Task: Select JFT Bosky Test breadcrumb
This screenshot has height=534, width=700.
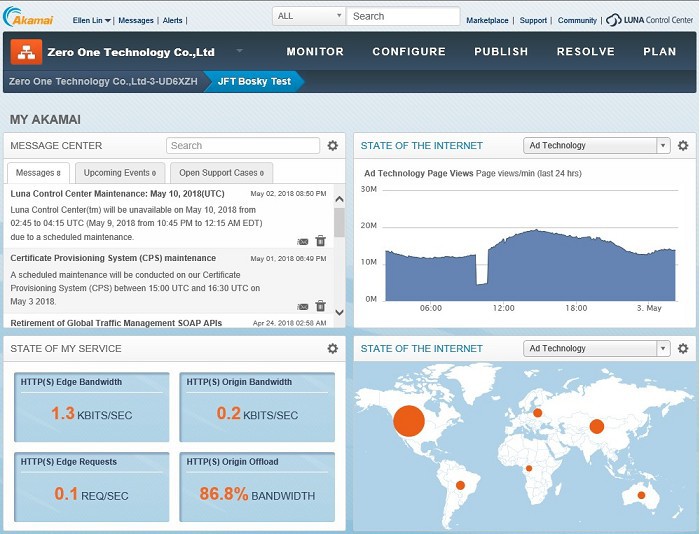Action: click(254, 81)
